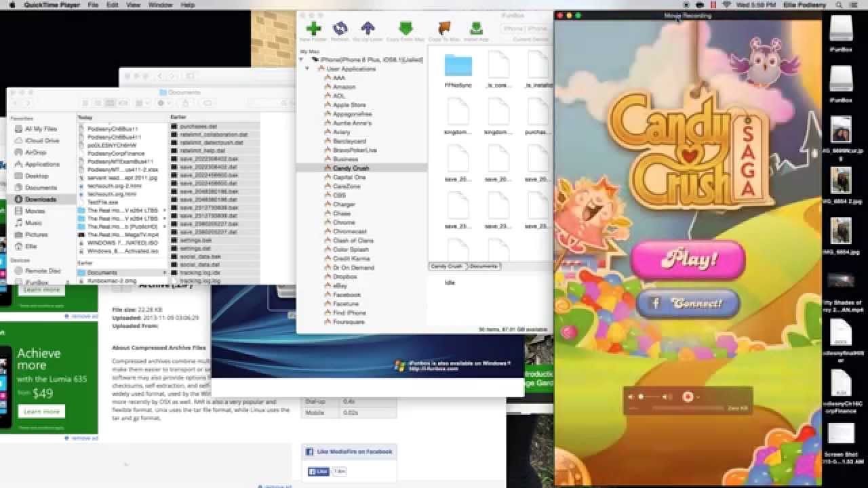Open Pictures in Finder sidebar
The image size is (868, 488).
pyautogui.click(x=36, y=235)
